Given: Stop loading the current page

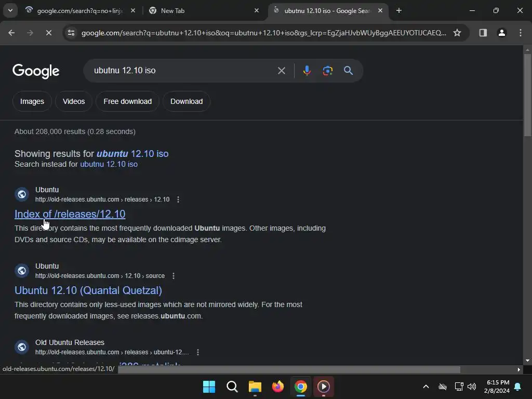Looking at the screenshot, I should coord(48,33).
